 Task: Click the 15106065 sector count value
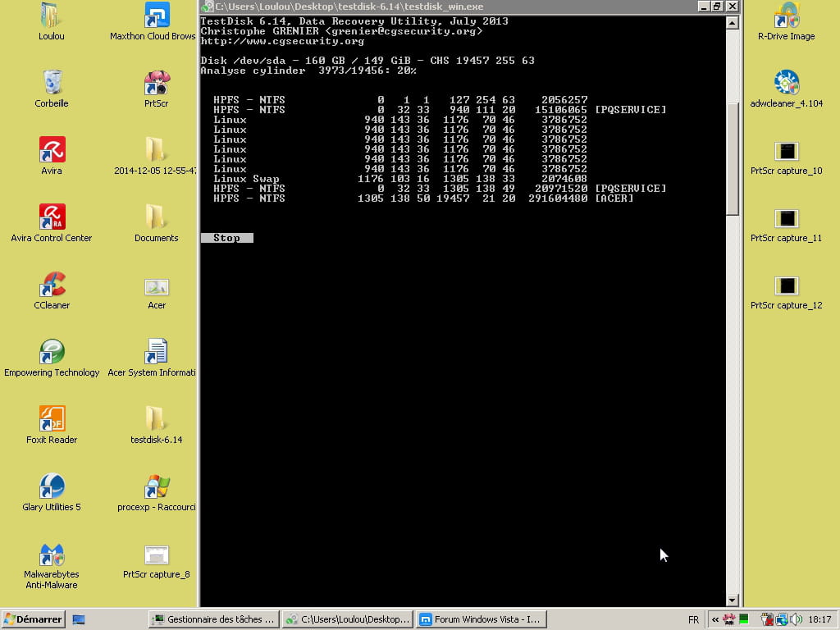pyautogui.click(x=561, y=110)
